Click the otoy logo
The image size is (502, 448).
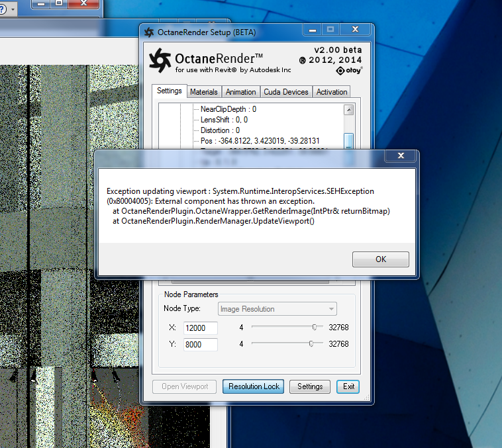[349, 70]
